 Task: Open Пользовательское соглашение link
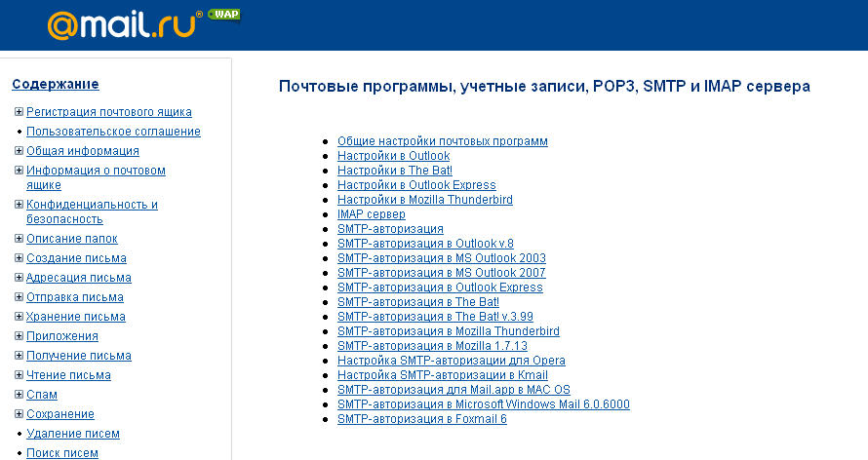[113, 132]
